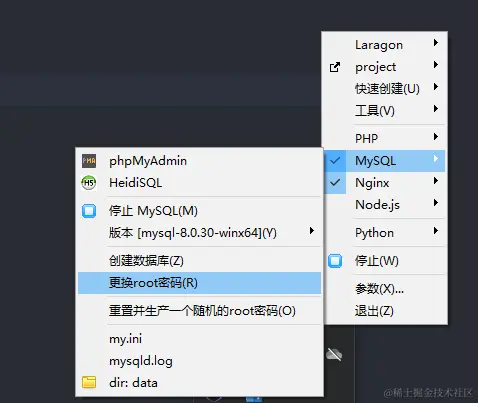Open mysqld.log menu entry
478x403 pixels.
[x=199, y=361]
